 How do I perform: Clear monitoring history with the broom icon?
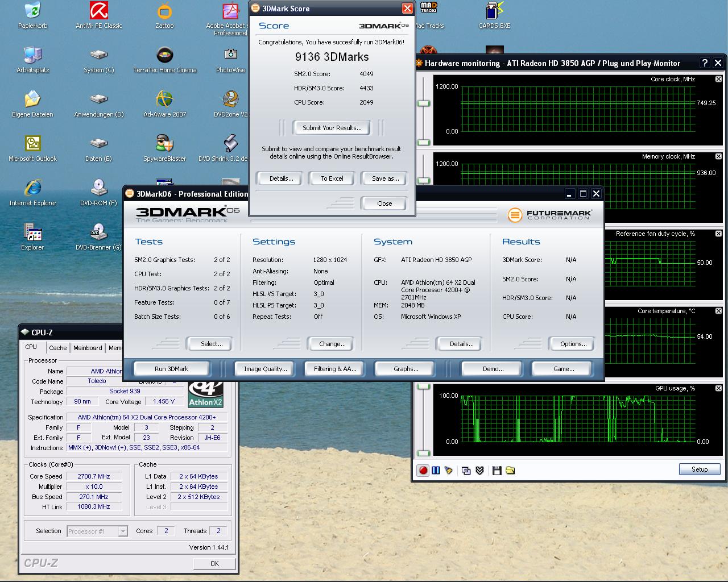(449, 471)
